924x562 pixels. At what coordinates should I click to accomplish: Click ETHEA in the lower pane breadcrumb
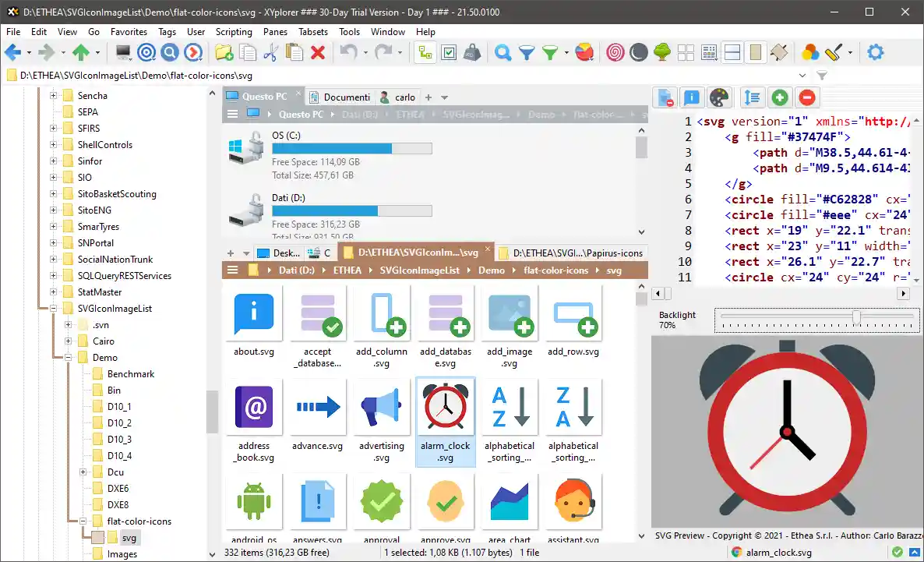[347, 270]
